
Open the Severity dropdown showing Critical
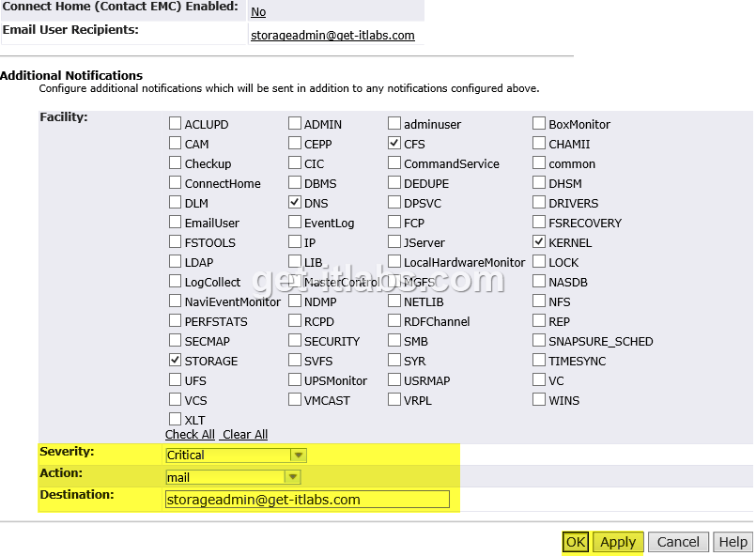tap(299, 455)
